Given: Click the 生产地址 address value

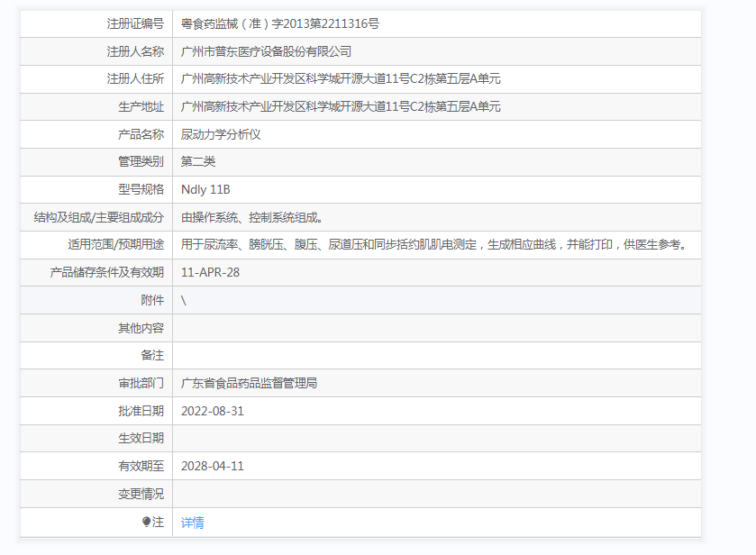Looking at the screenshot, I should [341, 106].
